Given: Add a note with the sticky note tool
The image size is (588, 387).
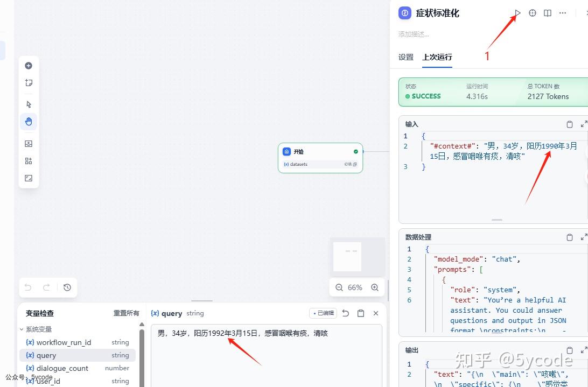Looking at the screenshot, I should 29,83.
